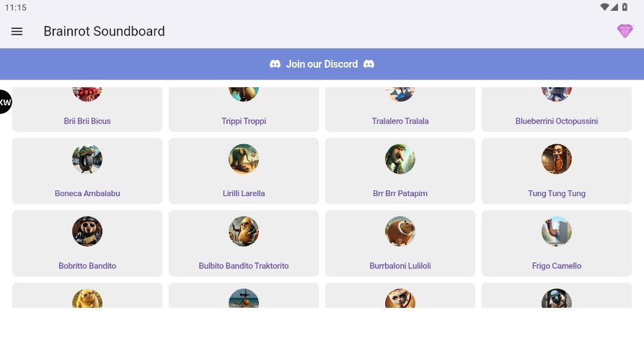Tap the Burrbaloni Luliloli capybara image
Viewport: 644px width, 362px height.
point(400,231)
